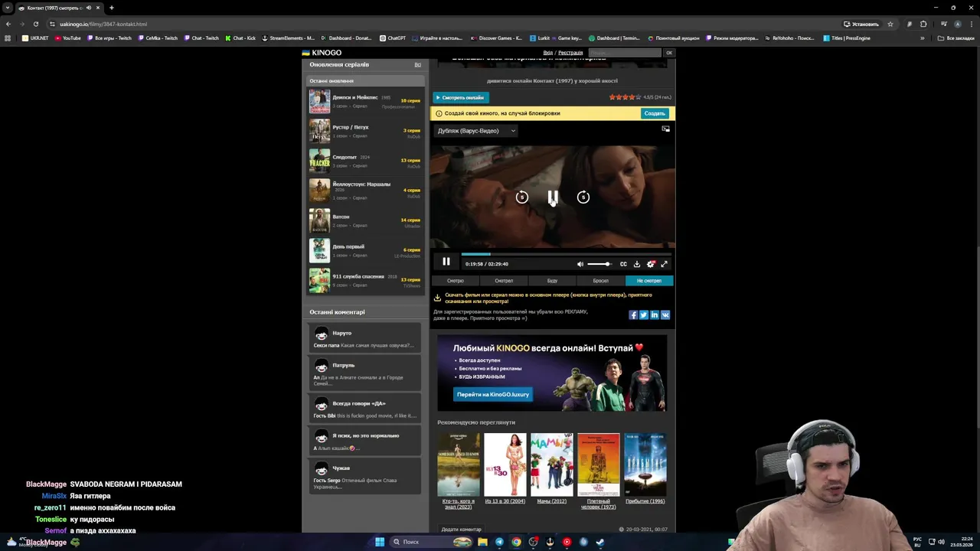The height and width of the screenshot is (551, 980).
Task: Click the Установить install app button
Action: click(861, 24)
